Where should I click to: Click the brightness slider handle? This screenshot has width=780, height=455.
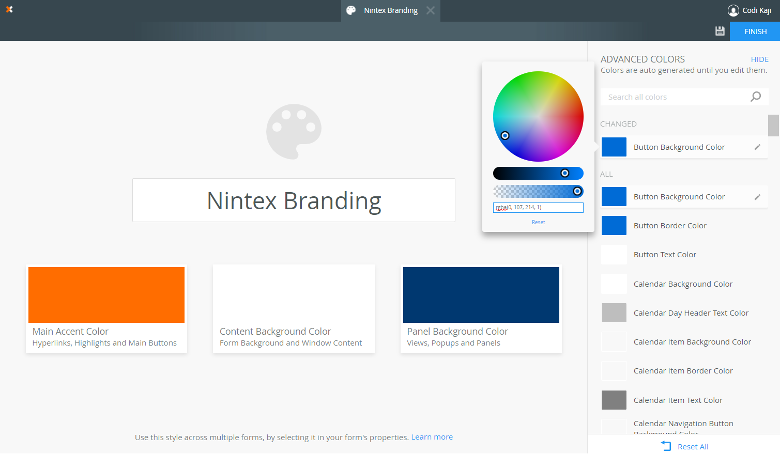pyautogui.click(x=565, y=173)
